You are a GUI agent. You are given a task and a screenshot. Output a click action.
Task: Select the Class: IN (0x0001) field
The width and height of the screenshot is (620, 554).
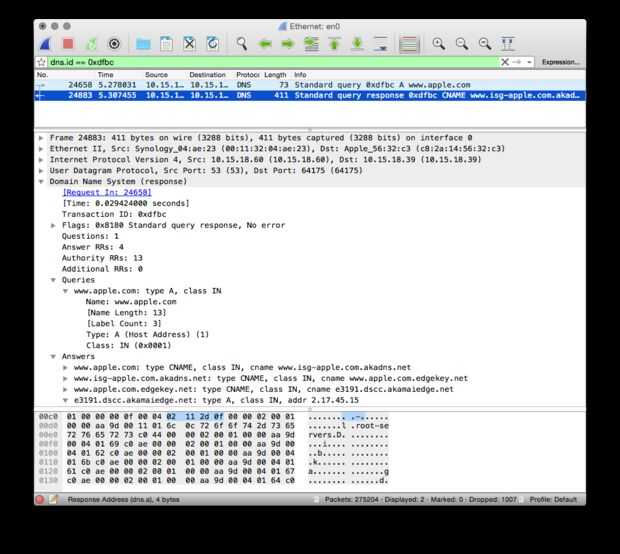pyautogui.click(x=129, y=346)
